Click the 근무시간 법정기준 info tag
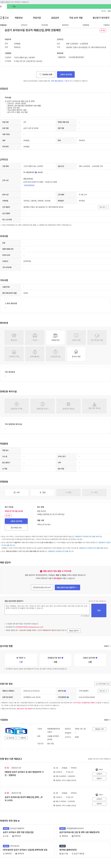The image size is (111, 868). coord(29,185)
